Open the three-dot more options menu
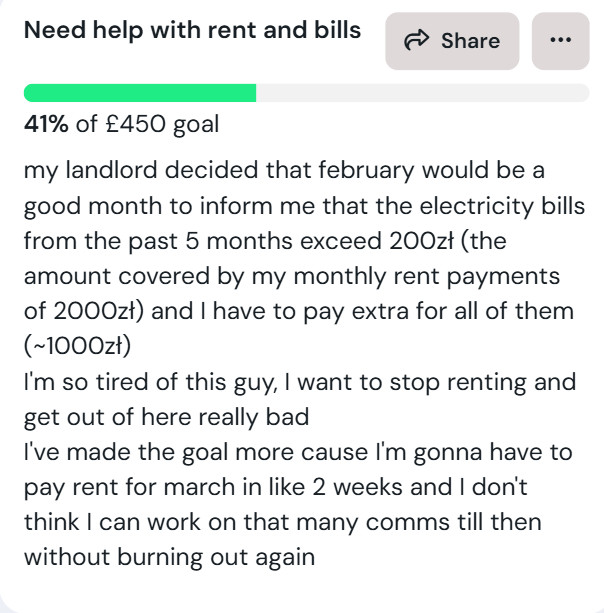The width and height of the screenshot is (604, 613). (560, 41)
